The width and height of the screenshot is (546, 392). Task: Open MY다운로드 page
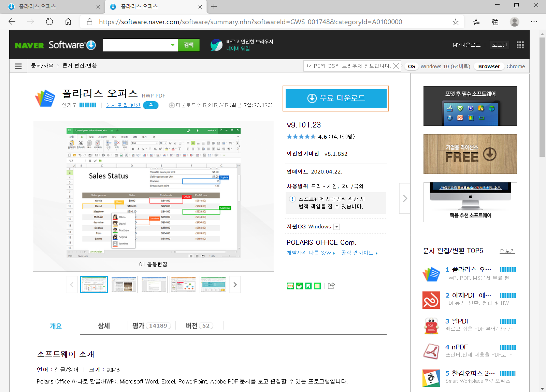tap(466, 45)
